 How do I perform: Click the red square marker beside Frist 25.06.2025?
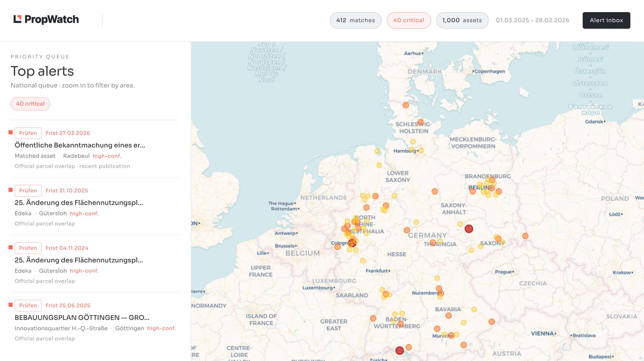(x=11, y=305)
